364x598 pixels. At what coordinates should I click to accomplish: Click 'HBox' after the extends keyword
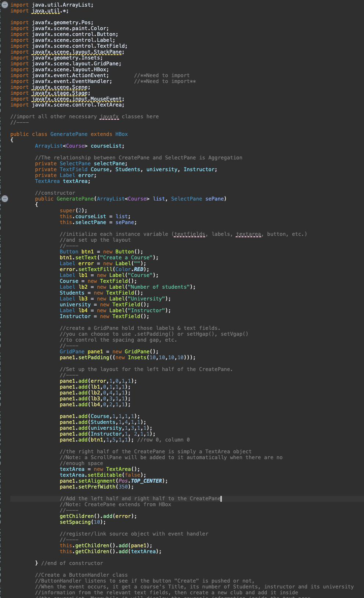pyautogui.click(x=122, y=134)
